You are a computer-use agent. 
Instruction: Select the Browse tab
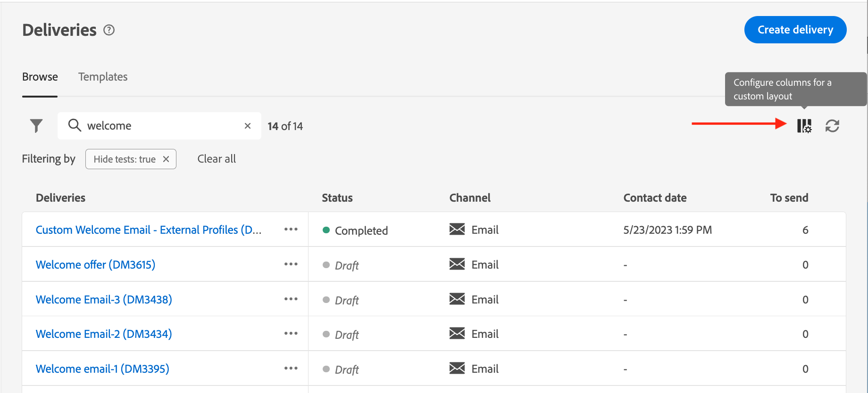pyautogui.click(x=40, y=77)
